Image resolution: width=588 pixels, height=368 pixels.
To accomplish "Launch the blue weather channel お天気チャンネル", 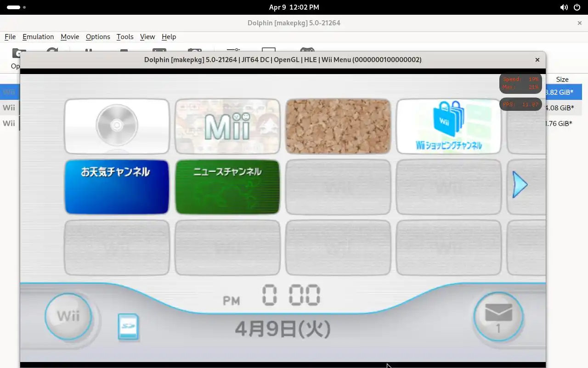I will coord(117,187).
